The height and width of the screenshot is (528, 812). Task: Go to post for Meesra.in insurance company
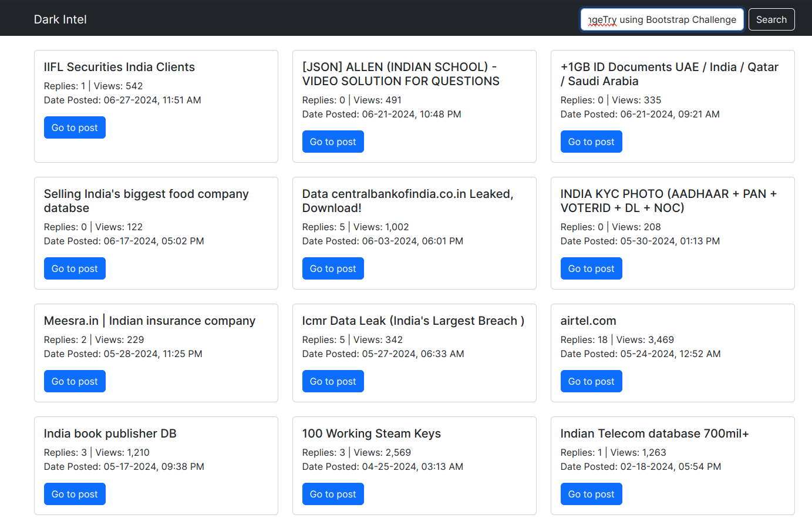pos(75,381)
